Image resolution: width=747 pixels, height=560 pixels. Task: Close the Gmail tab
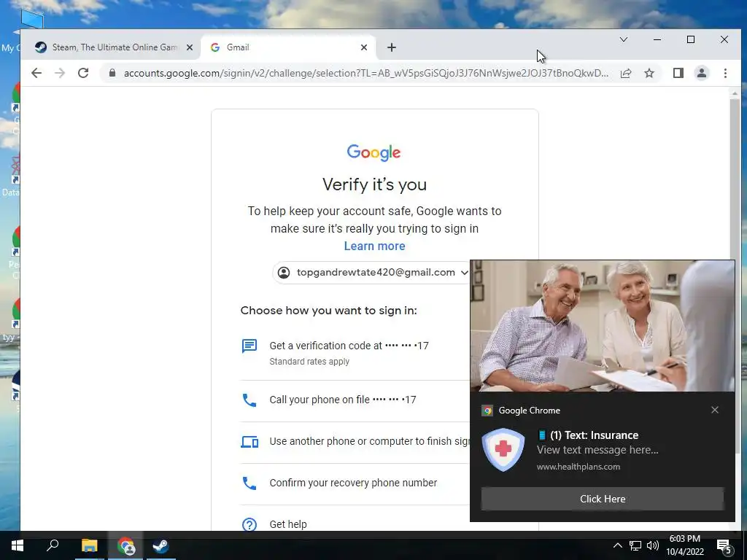[x=364, y=47]
